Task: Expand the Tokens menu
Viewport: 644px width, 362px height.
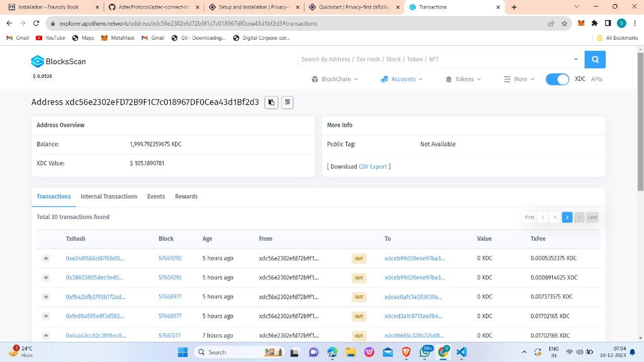Action: 463,79
